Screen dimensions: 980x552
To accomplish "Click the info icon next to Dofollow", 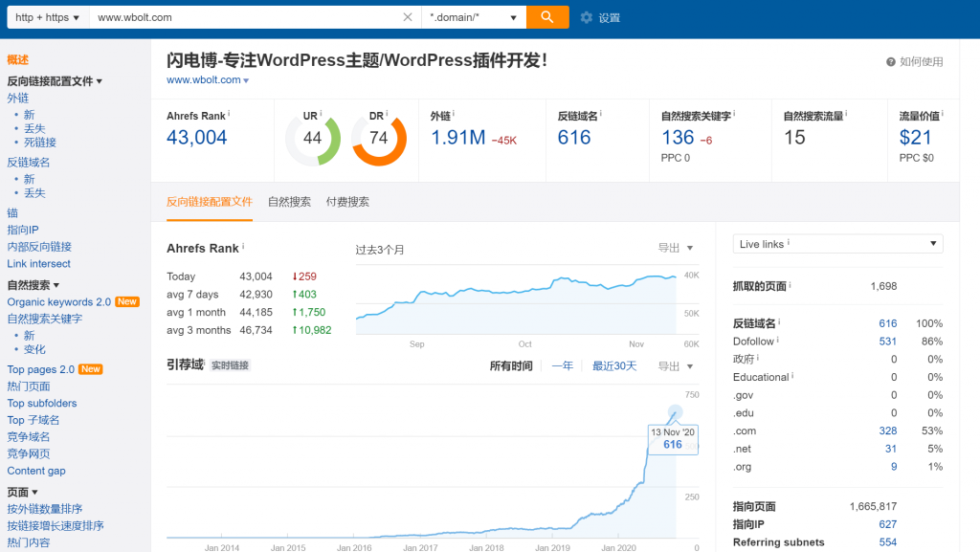I will (779, 341).
